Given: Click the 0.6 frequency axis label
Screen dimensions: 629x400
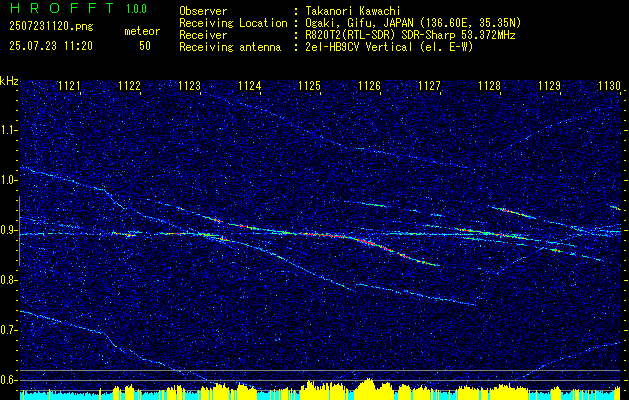Looking at the screenshot, I should pyautogui.click(x=7, y=380).
